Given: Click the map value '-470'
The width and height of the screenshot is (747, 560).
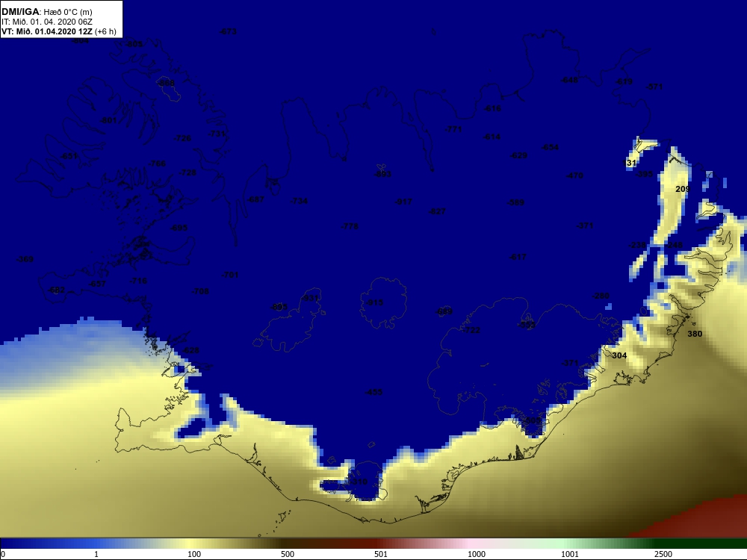Looking at the screenshot, I should point(574,175).
